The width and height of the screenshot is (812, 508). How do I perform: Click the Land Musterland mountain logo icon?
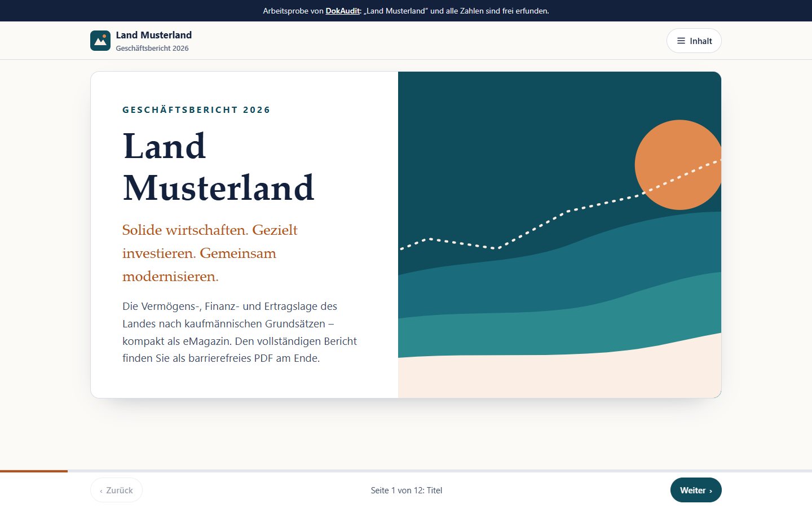(100, 41)
